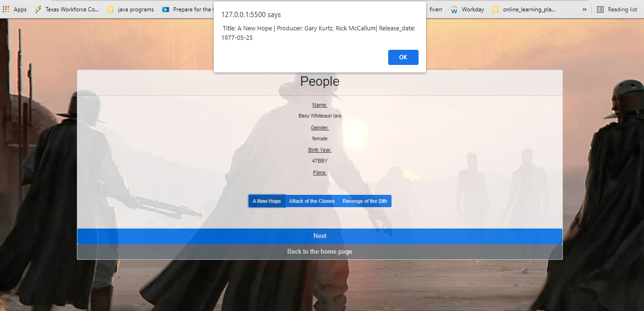The height and width of the screenshot is (311, 644).
Task: Go back to the home page
Action: tap(320, 252)
